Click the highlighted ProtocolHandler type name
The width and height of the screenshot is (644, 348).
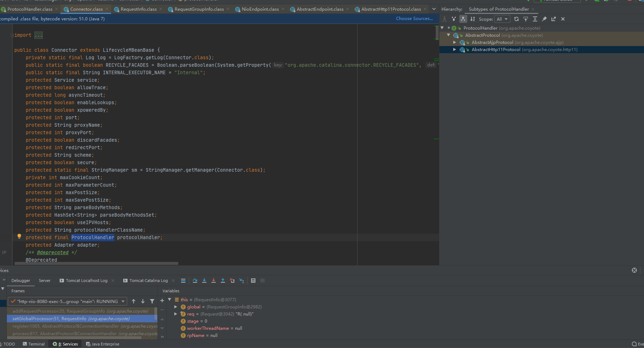(x=93, y=237)
